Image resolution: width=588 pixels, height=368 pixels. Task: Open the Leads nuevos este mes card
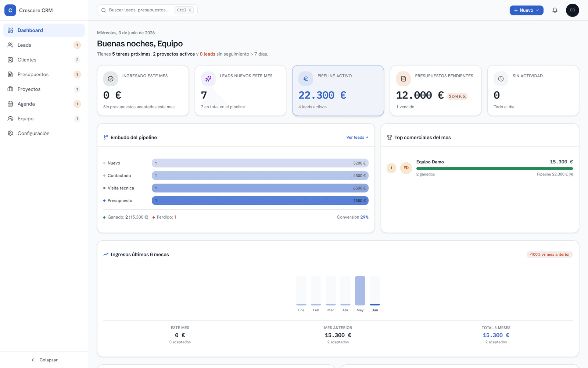coord(240,91)
